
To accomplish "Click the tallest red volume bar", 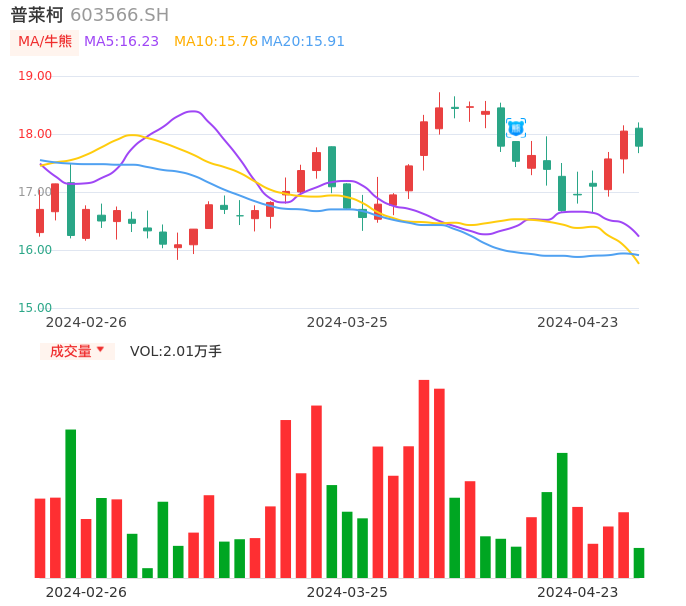I will click(424, 478).
